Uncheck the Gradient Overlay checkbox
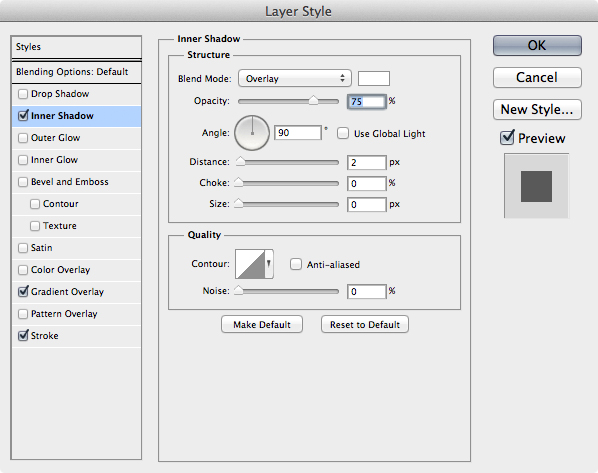Screen dimensions: 598x473 click(23, 292)
